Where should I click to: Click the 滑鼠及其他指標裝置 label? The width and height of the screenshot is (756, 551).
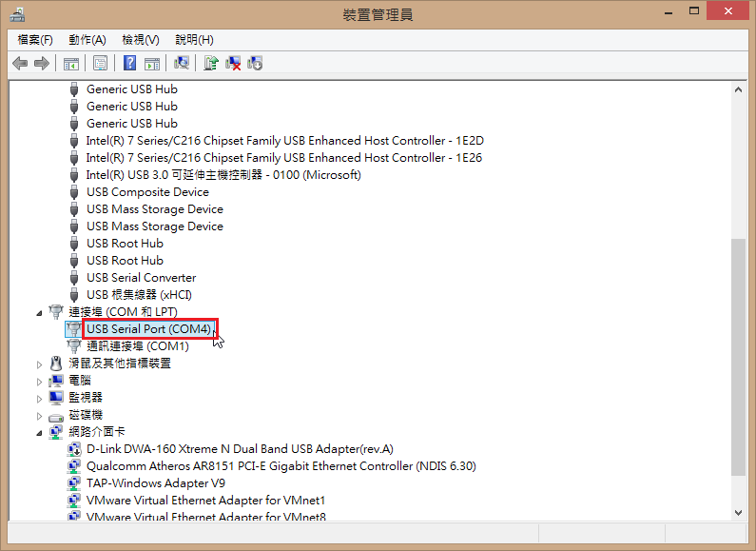(x=120, y=364)
